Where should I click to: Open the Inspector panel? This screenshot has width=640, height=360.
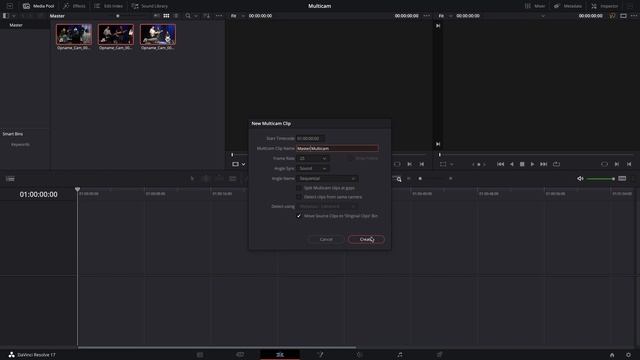point(604,6)
